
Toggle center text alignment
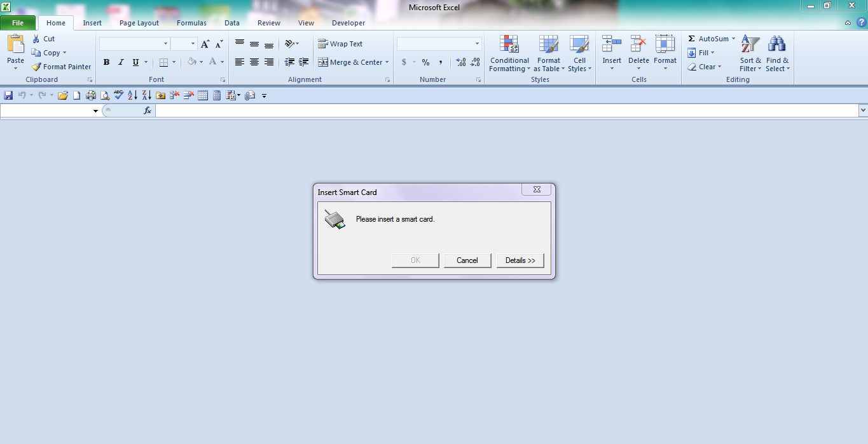[x=254, y=62]
